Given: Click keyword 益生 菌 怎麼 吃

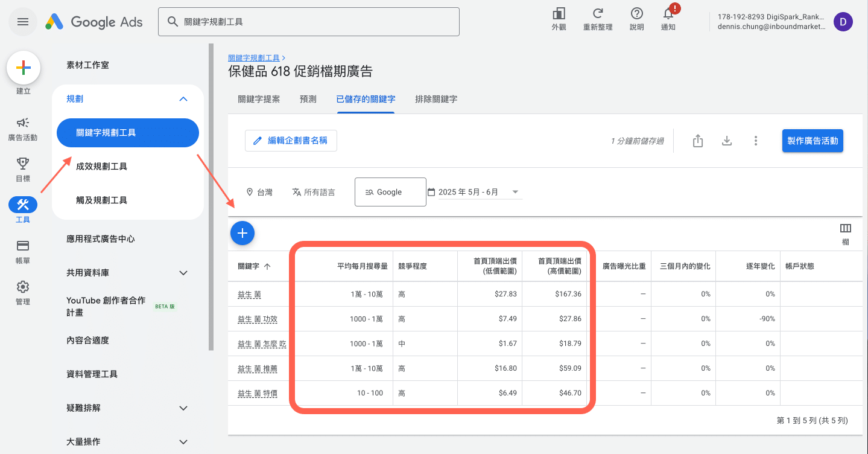Looking at the screenshot, I should click(262, 344).
